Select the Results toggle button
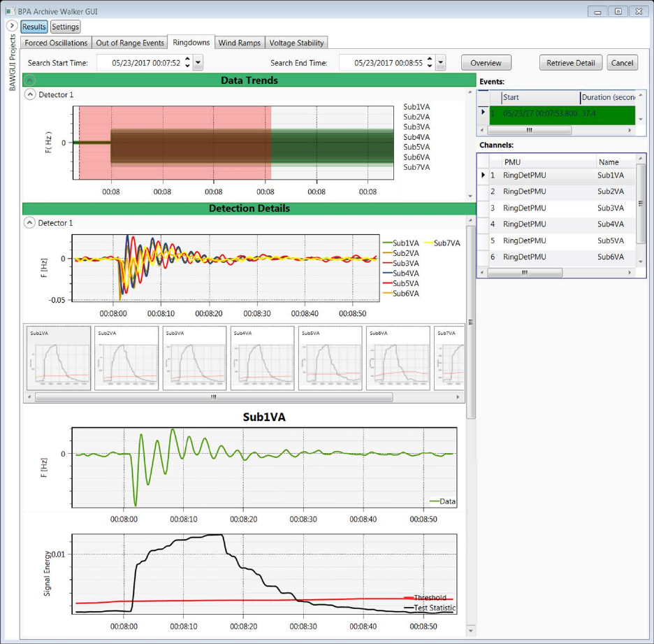The width and height of the screenshot is (654, 644). (34, 27)
